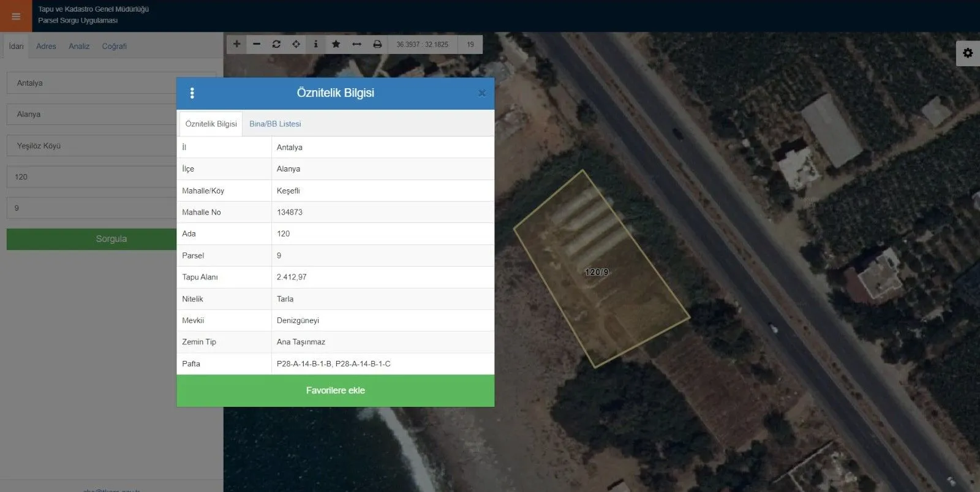Click the 120/9 parcel label on map
The image size is (980, 492).
(597, 272)
